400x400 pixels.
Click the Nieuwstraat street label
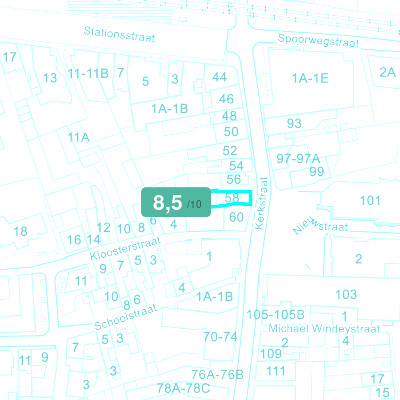(x=320, y=226)
